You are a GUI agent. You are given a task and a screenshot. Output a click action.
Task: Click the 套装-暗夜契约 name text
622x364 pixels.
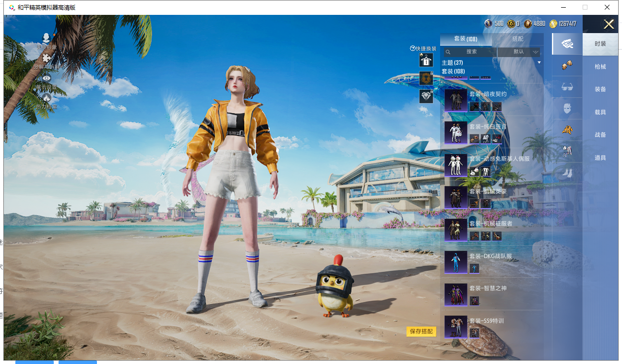tap(488, 94)
